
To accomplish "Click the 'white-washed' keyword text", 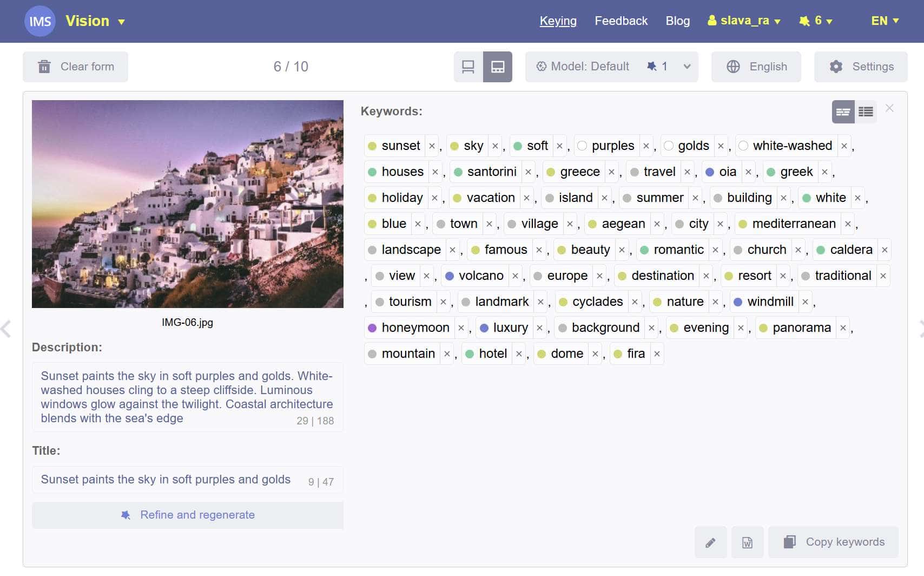I will coord(793,146).
